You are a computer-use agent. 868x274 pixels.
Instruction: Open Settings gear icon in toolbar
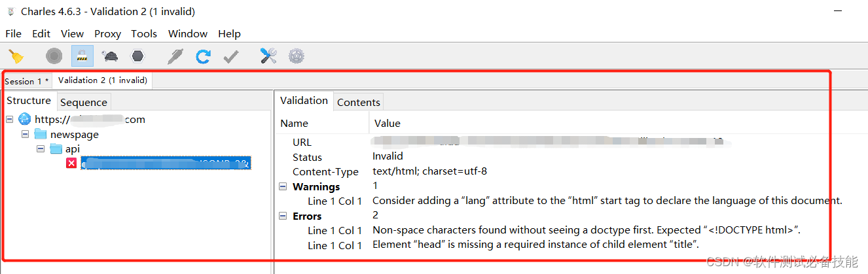pyautogui.click(x=297, y=56)
